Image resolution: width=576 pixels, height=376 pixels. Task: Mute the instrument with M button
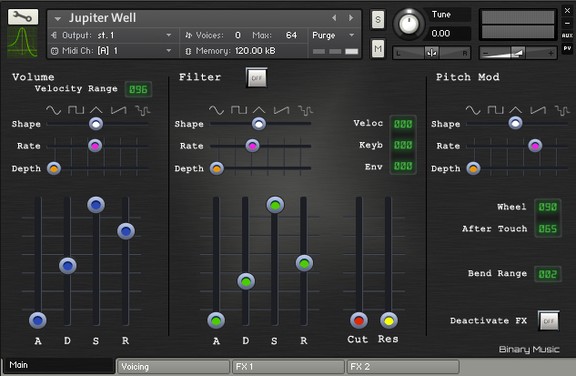click(x=378, y=48)
